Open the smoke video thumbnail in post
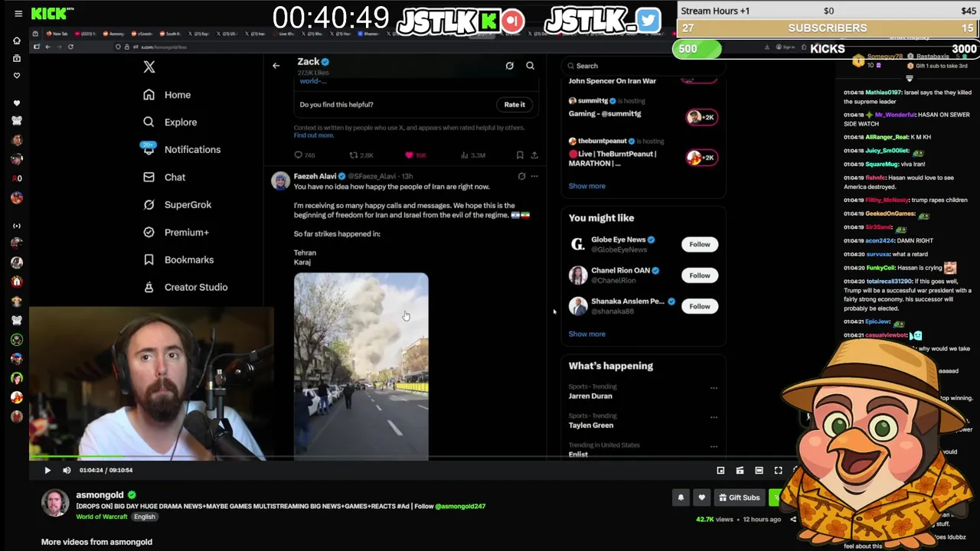This screenshot has height=551, width=980. click(x=361, y=366)
